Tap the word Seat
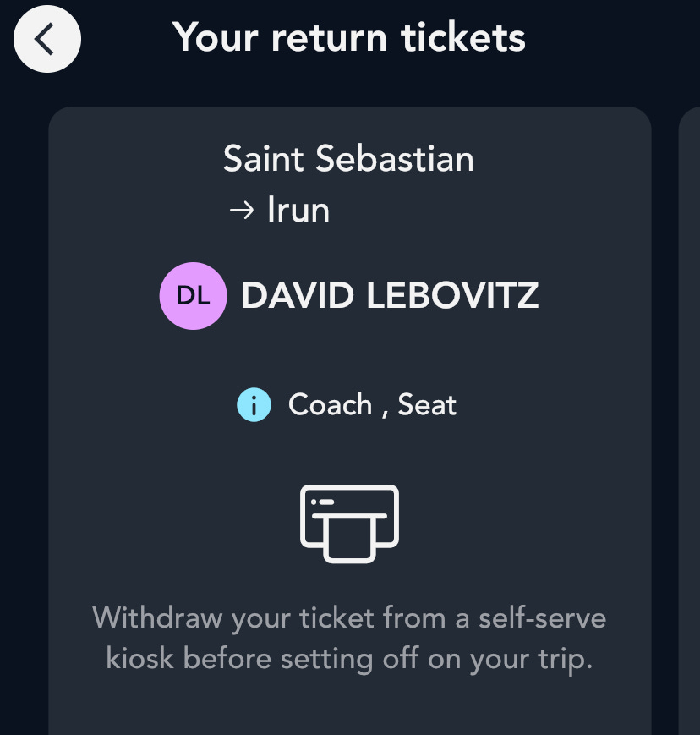 (427, 404)
